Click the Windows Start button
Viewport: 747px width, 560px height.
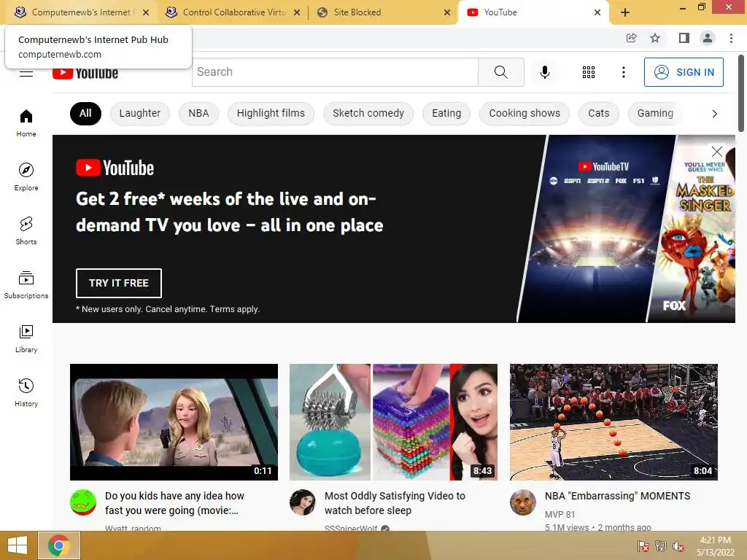(x=18, y=545)
